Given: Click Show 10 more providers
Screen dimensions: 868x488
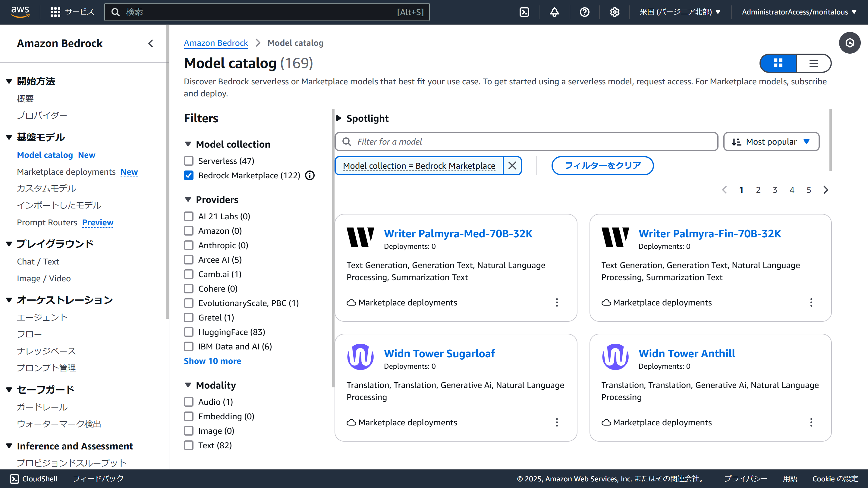Looking at the screenshot, I should 212,361.
